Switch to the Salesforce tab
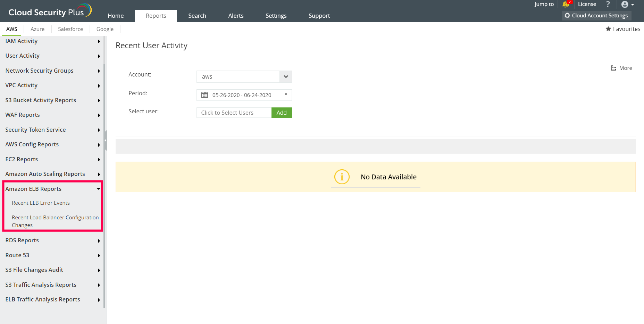Viewport: 644px width, 324px height. point(70,29)
